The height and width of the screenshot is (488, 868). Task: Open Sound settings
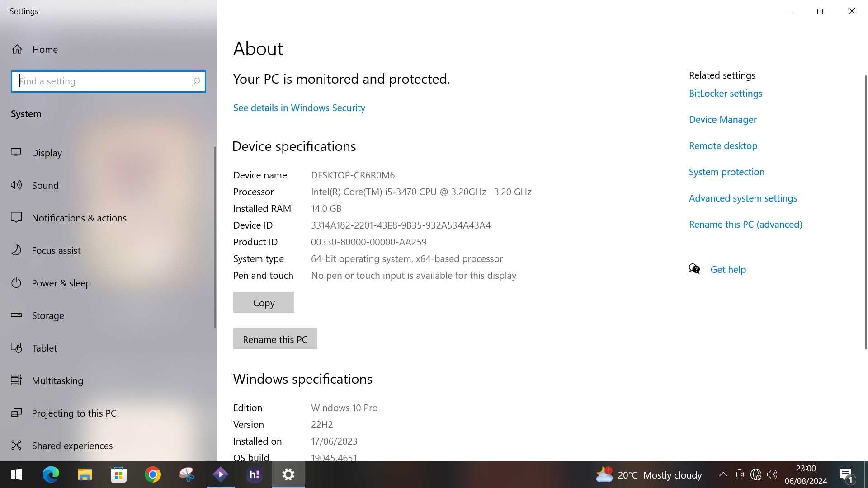(45, 185)
